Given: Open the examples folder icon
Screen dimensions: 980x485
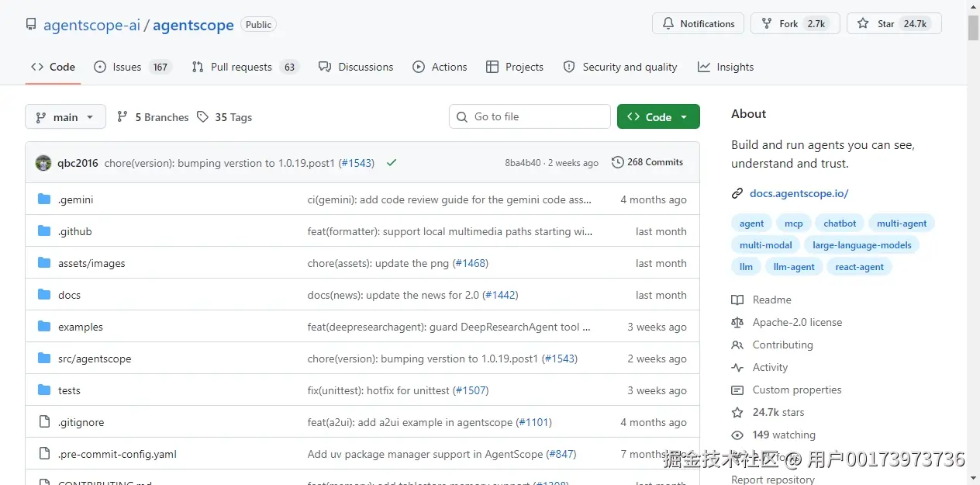Looking at the screenshot, I should [x=44, y=327].
